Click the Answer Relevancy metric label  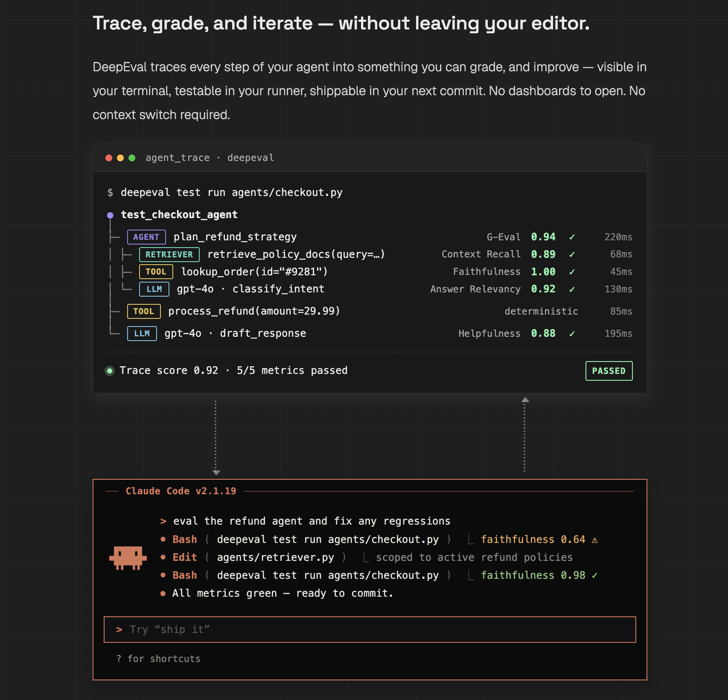[475, 289]
